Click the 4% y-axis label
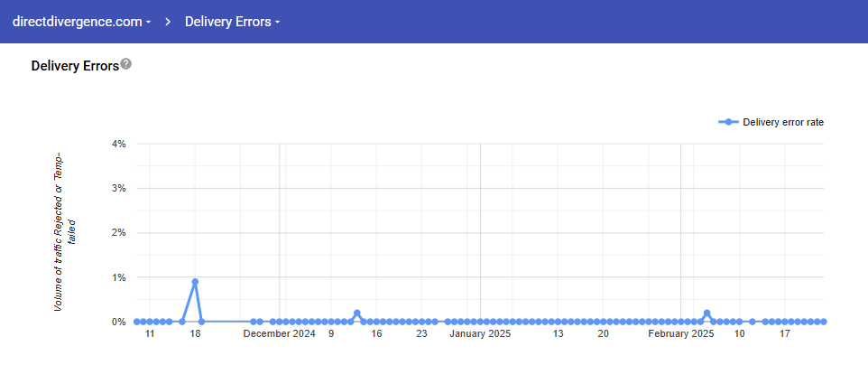This screenshot has height=365, width=868. click(x=118, y=144)
